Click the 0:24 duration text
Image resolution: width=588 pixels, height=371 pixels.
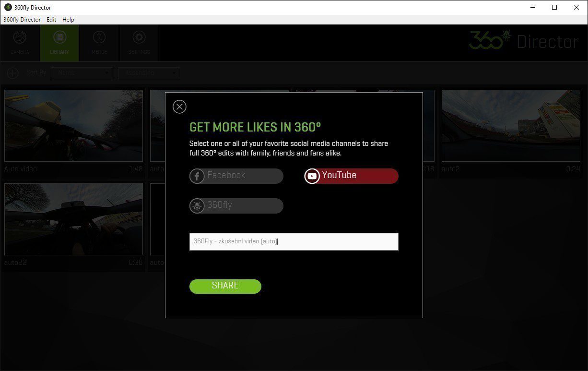pyautogui.click(x=573, y=169)
